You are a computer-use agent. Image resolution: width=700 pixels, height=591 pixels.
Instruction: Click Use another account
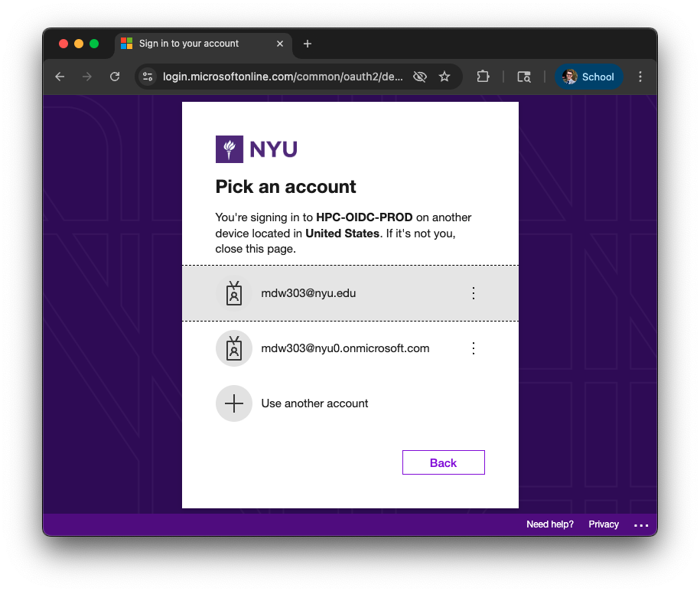click(x=314, y=403)
